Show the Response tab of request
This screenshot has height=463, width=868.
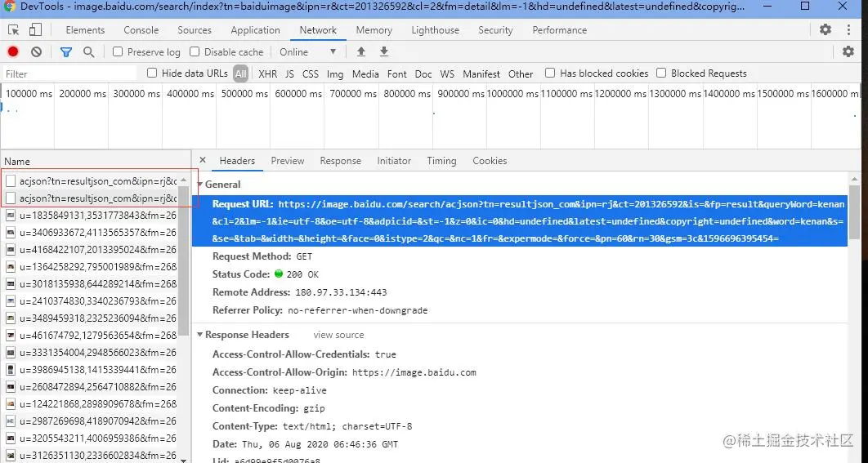click(341, 160)
